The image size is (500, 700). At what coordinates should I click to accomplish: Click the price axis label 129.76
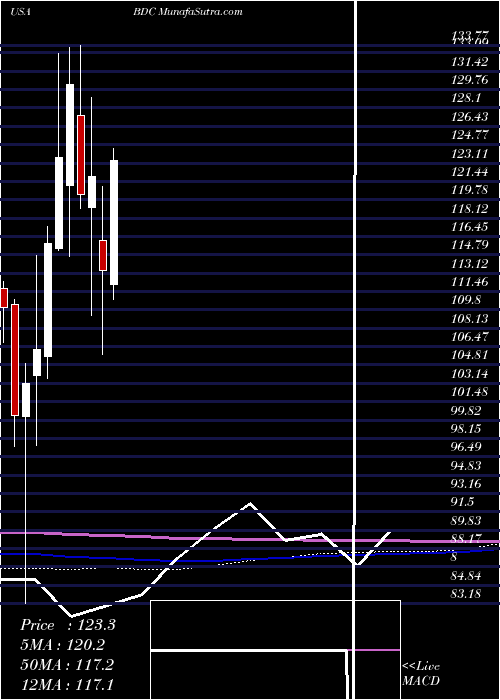tap(469, 80)
